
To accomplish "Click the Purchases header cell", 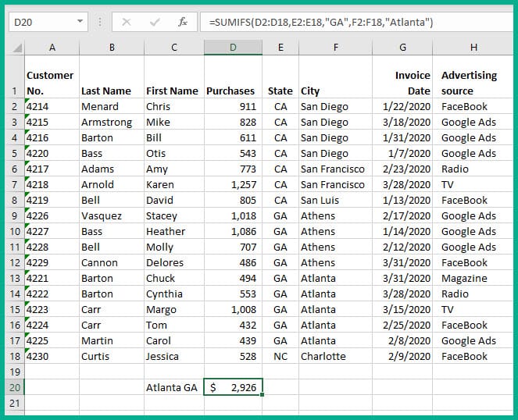I will click(x=231, y=91).
